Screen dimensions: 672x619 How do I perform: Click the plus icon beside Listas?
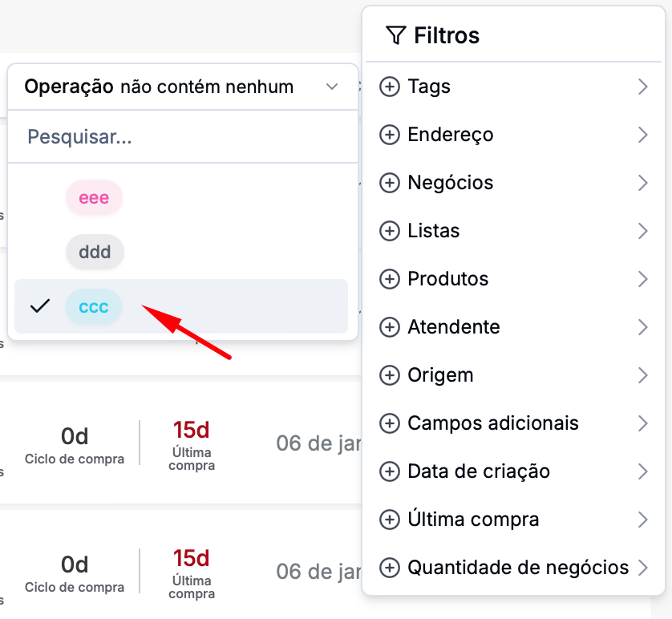click(389, 231)
